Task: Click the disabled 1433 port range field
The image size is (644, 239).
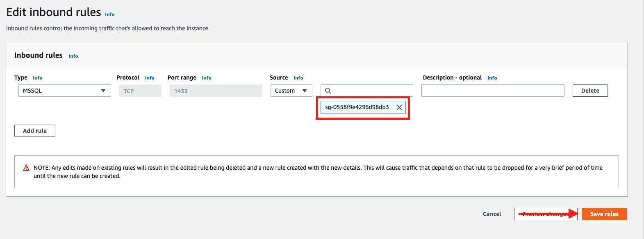Action: tap(216, 91)
